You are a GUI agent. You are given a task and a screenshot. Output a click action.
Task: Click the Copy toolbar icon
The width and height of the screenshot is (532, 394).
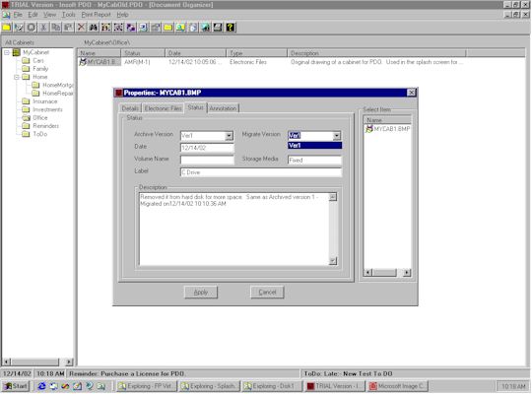(56, 28)
